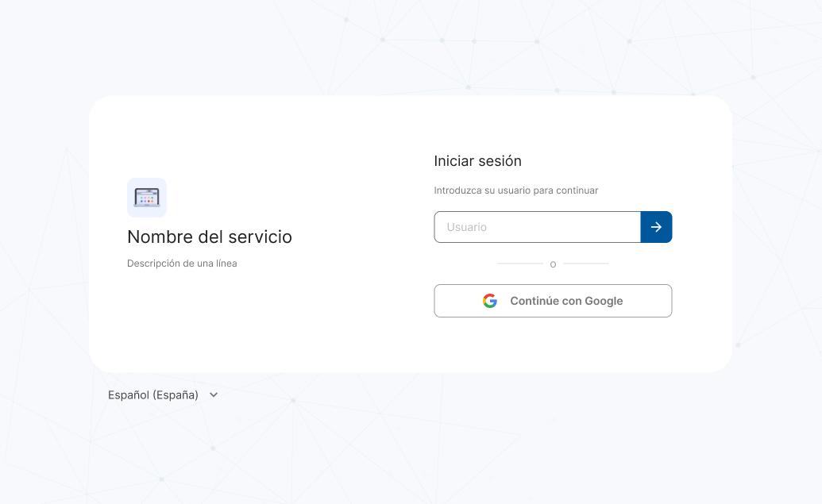Image resolution: width=822 pixels, height=504 pixels.
Task: Click the calendar-style app icon above the service name
Action: (x=147, y=197)
